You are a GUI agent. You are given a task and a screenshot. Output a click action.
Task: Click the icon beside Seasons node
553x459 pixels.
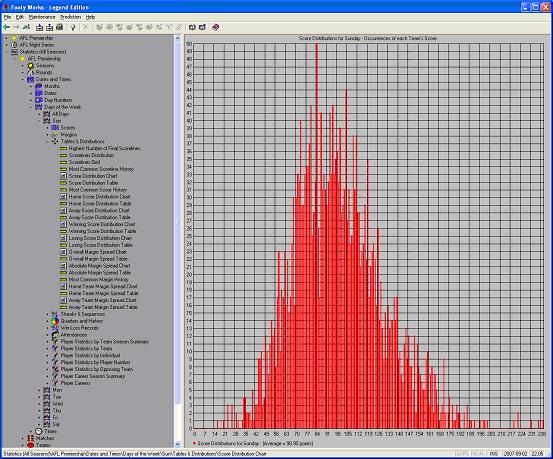tap(31, 66)
